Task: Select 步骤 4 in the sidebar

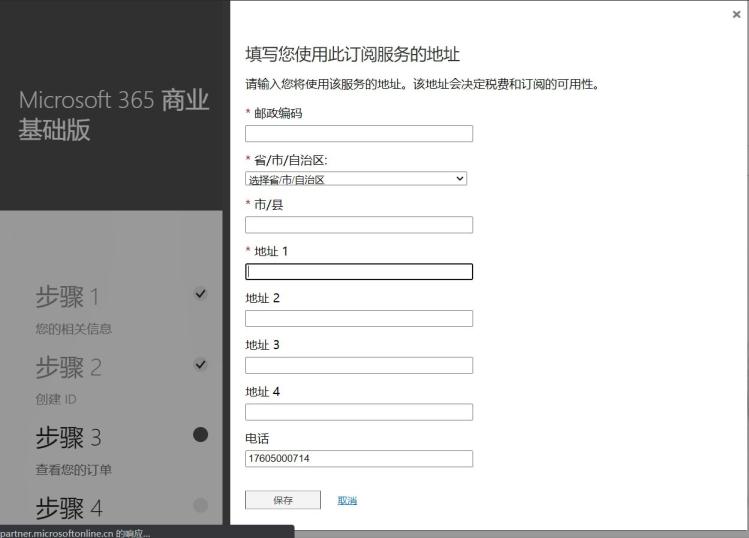Action: (x=69, y=508)
